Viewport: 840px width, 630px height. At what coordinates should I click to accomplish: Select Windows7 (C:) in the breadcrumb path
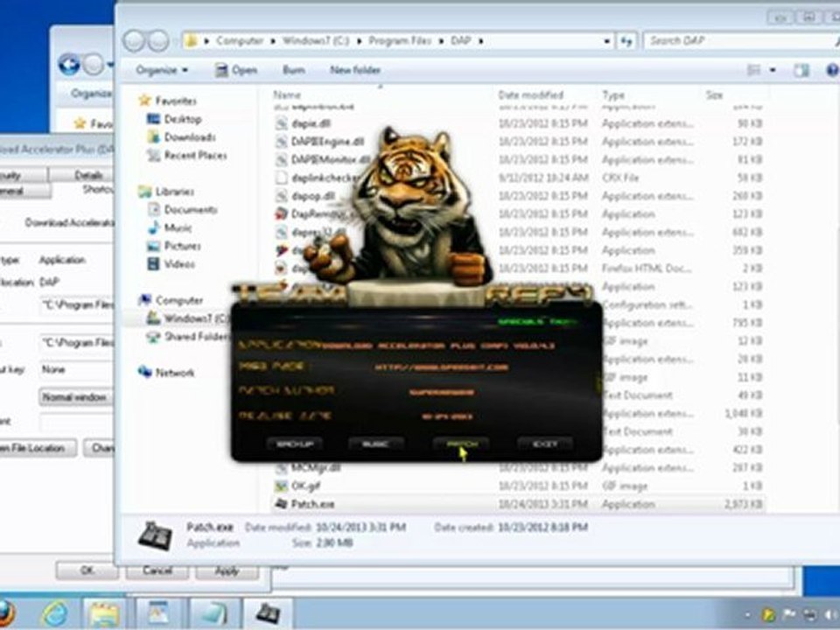coord(316,41)
